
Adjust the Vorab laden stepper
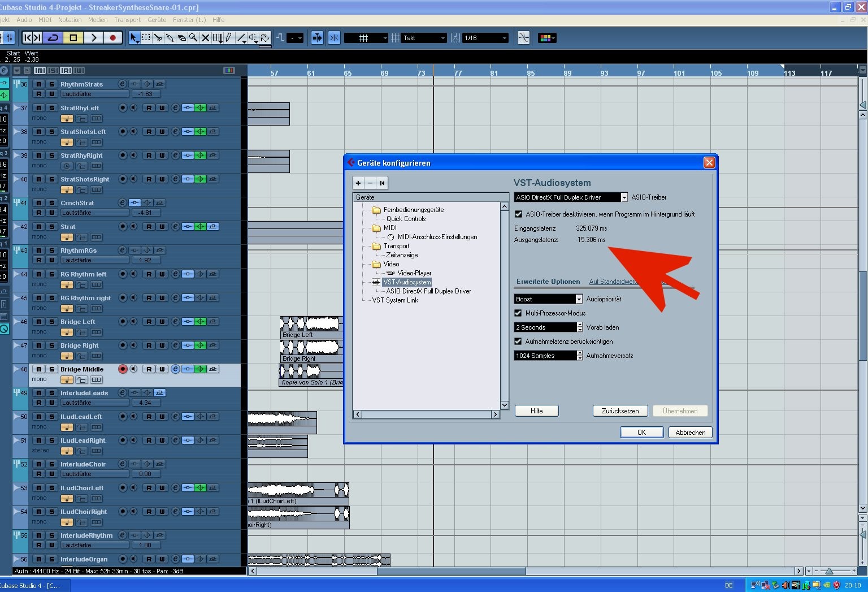(580, 327)
